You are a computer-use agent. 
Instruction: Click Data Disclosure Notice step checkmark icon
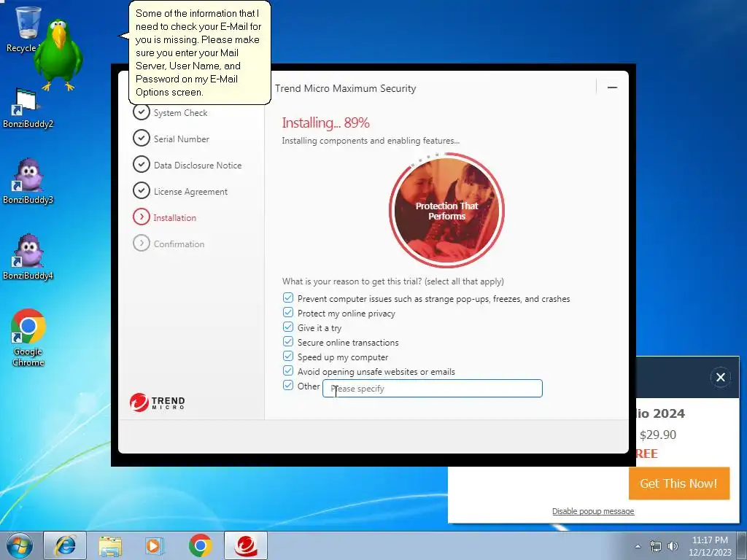tap(141, 164)
